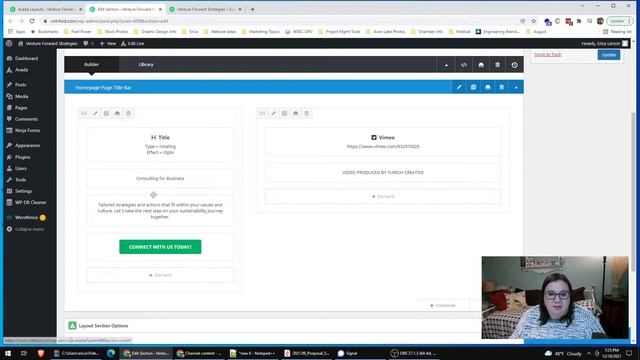Image resolution: width=640 pixels, height=360 pixels.
Task: Delete right column trash icon
Action: [307, 113]
